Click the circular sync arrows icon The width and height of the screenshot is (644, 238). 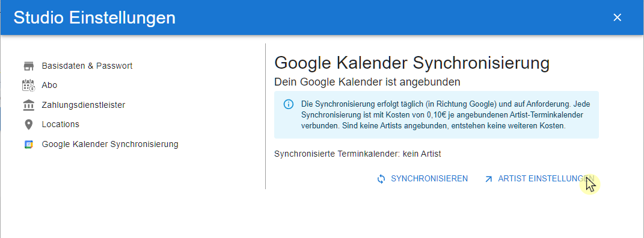381,179
